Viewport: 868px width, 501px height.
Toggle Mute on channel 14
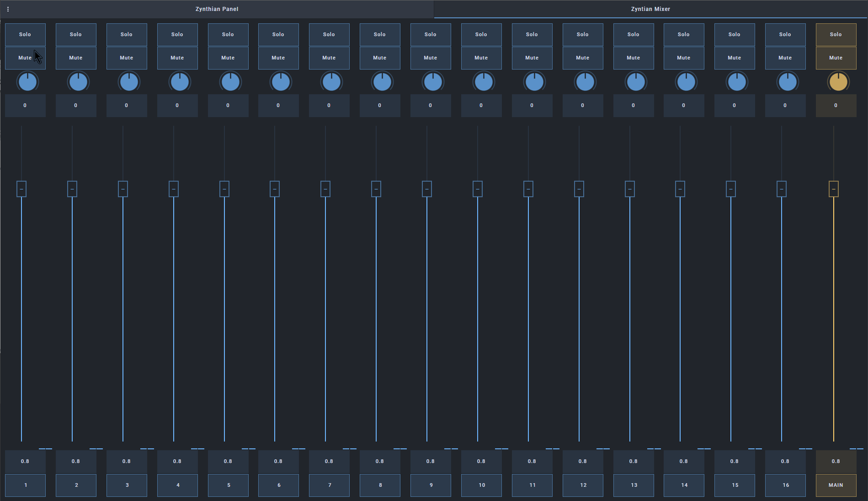click(x=684, y=58)
